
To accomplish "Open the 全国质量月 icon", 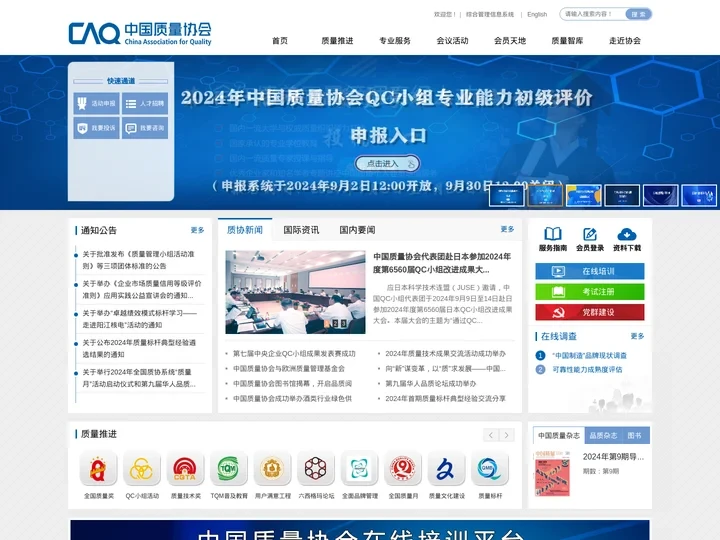I will pyautogui.click(x=403, y=469).
